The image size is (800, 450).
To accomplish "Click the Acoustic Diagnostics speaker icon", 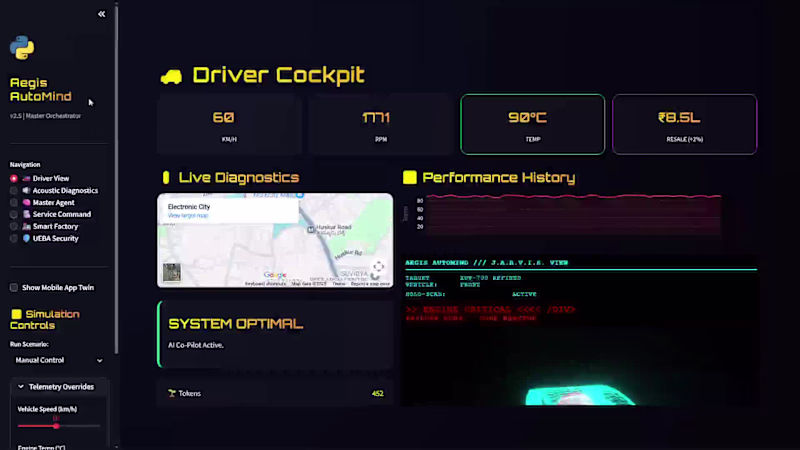I will tap(27, 190).
